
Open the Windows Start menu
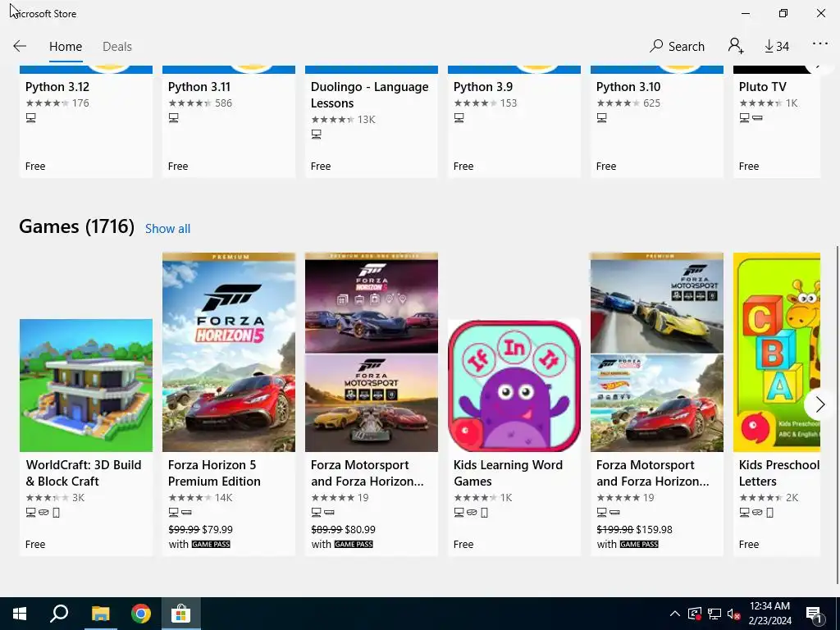point(20,614)
